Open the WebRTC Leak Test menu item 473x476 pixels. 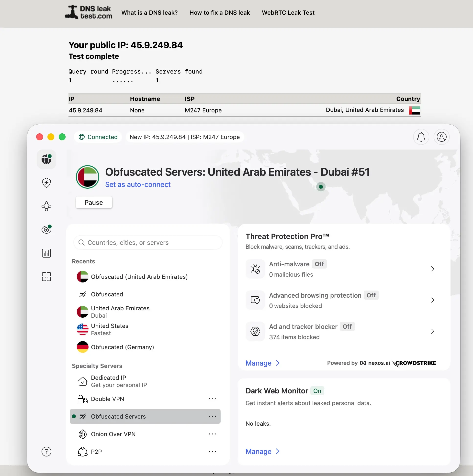tap(288, 12)
